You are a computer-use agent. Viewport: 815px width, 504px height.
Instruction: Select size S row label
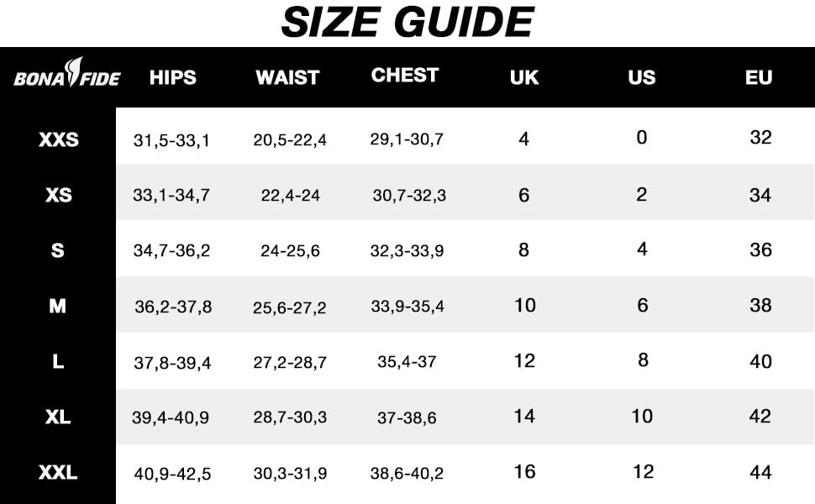(57, 250)
